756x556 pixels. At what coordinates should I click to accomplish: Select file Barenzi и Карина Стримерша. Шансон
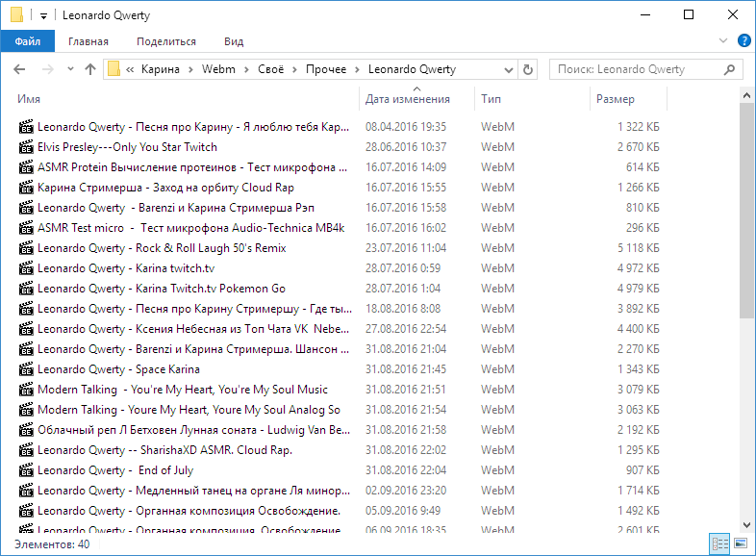[193, 349]
